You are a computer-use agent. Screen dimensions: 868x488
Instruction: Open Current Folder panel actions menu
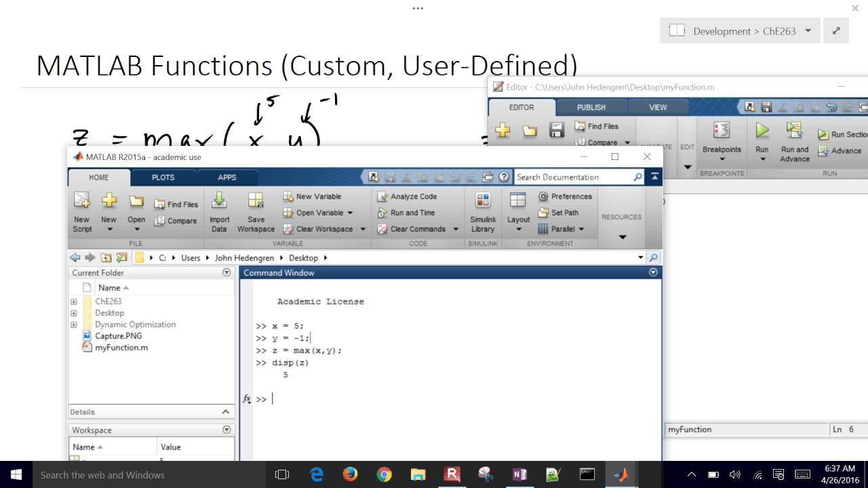pos(226,272)
